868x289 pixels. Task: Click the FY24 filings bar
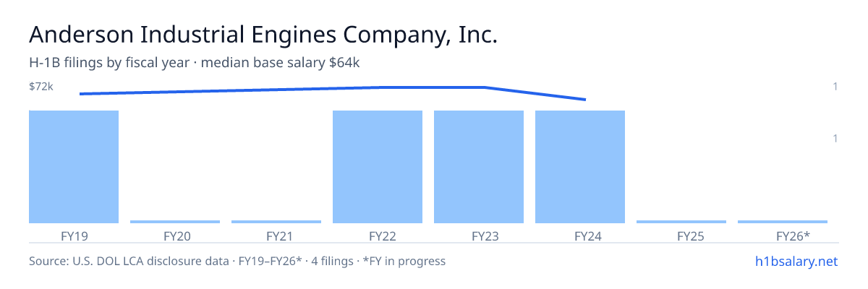pyautogui.click(x=580, y=167)
